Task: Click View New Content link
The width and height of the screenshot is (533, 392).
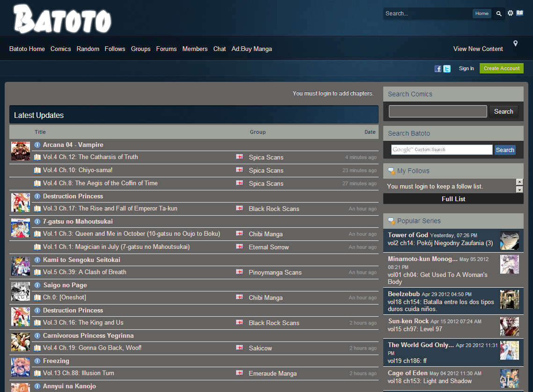Action: (x=478, y=49)
